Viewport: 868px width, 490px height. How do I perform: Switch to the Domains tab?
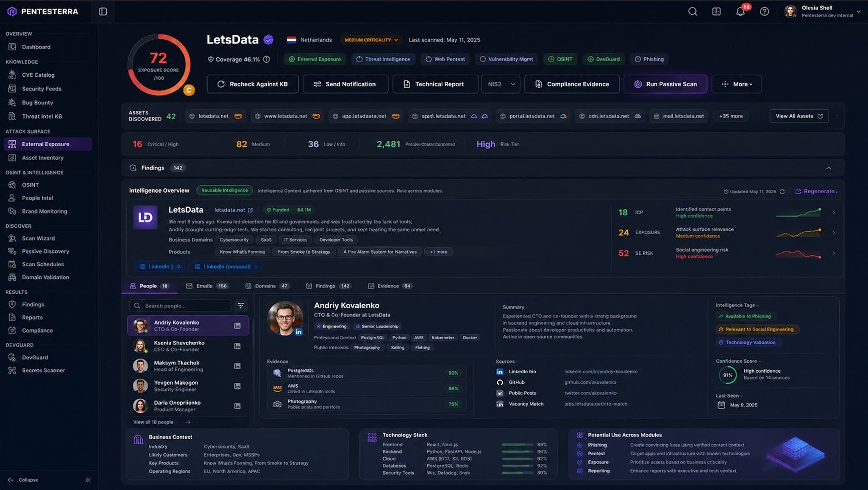267,286
